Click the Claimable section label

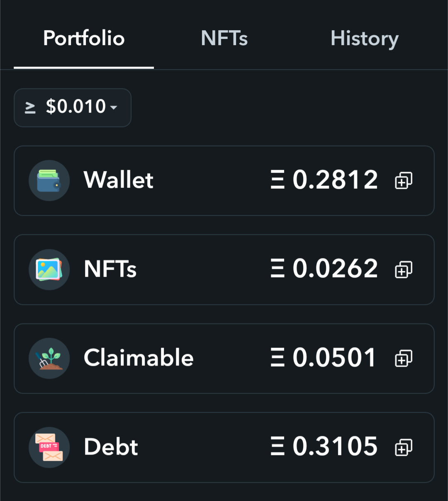(139, 358)
